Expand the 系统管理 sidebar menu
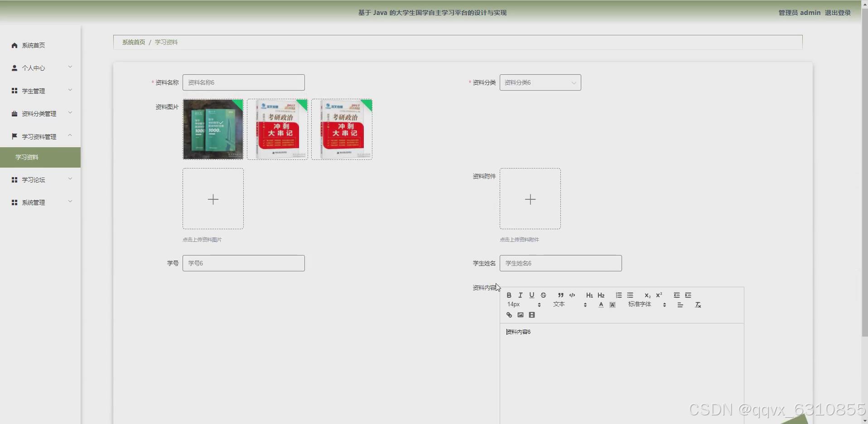Screen dimensions: 868x424 (x=40, y=202)
